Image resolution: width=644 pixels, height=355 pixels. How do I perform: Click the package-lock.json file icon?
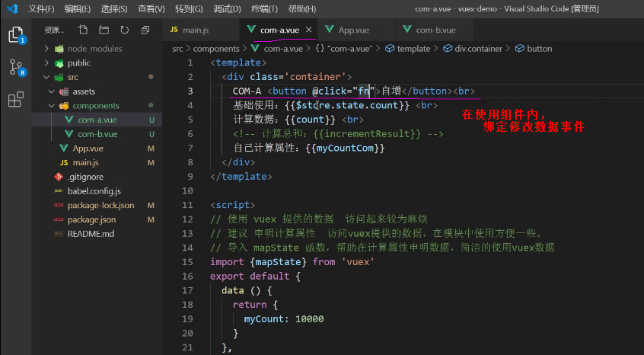pos(59,206)
